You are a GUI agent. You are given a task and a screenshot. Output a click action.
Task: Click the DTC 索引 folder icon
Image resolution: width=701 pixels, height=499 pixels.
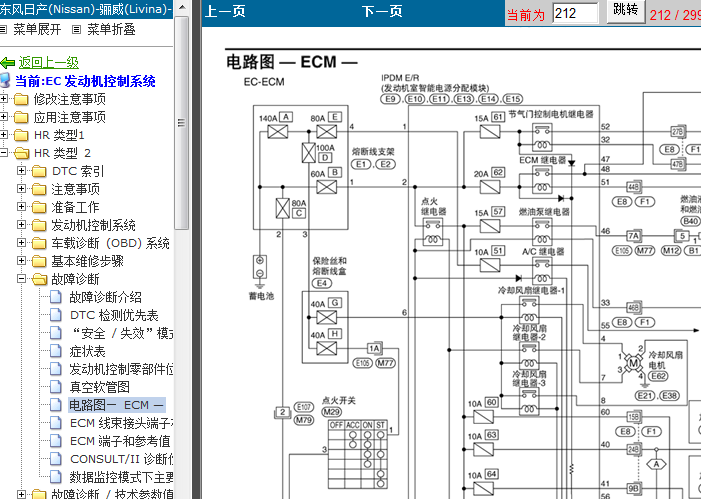click(x=39, y=171)
